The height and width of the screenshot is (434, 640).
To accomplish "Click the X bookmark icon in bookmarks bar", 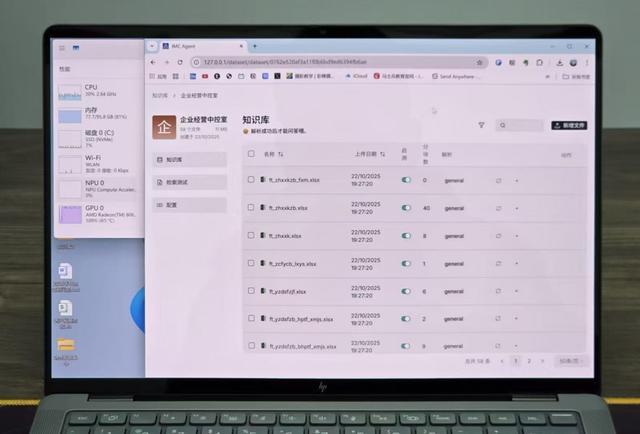I will click(x=277, y=76).
